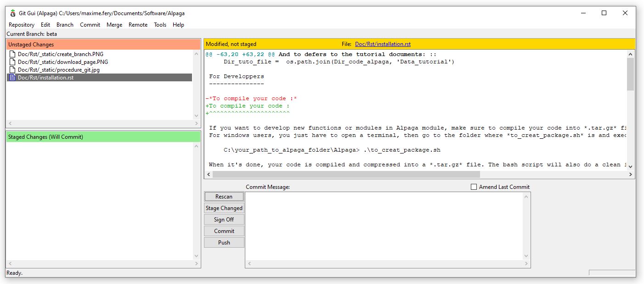Click the 'Current Branch: beta' label
Image resolution: width=644 pixels, height=284 pixels.
pyautogui.click(x=32, y=34)
